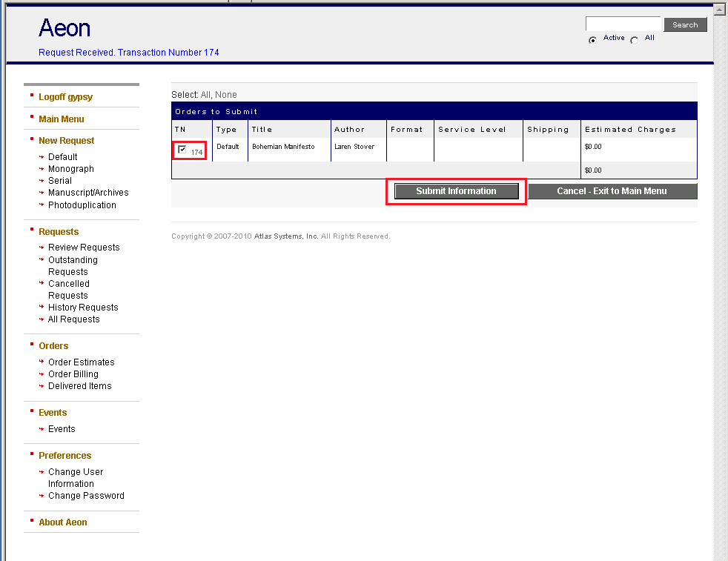
Task: Start a Default new request
Action: tap(62, 156)
